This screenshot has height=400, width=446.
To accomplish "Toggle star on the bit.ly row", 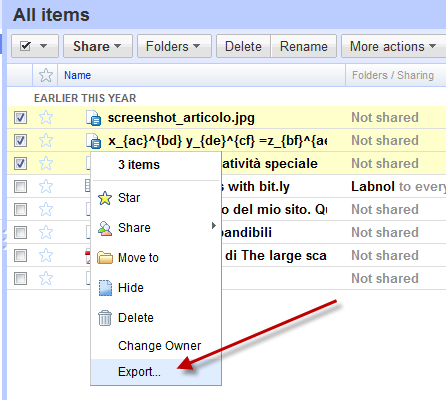I will [x=46, y=187].
